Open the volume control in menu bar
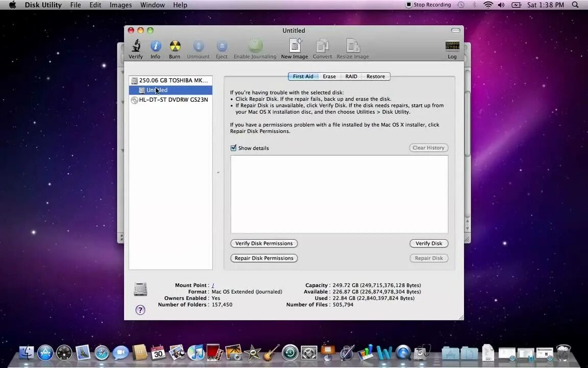588x368 pixels. [x=501, y=5]
